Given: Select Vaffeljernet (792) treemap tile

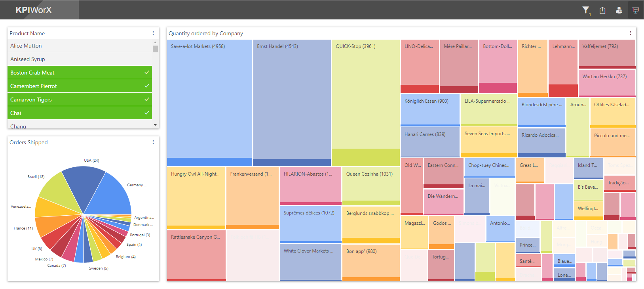Looking at the screenshot, I should point(607,54).
